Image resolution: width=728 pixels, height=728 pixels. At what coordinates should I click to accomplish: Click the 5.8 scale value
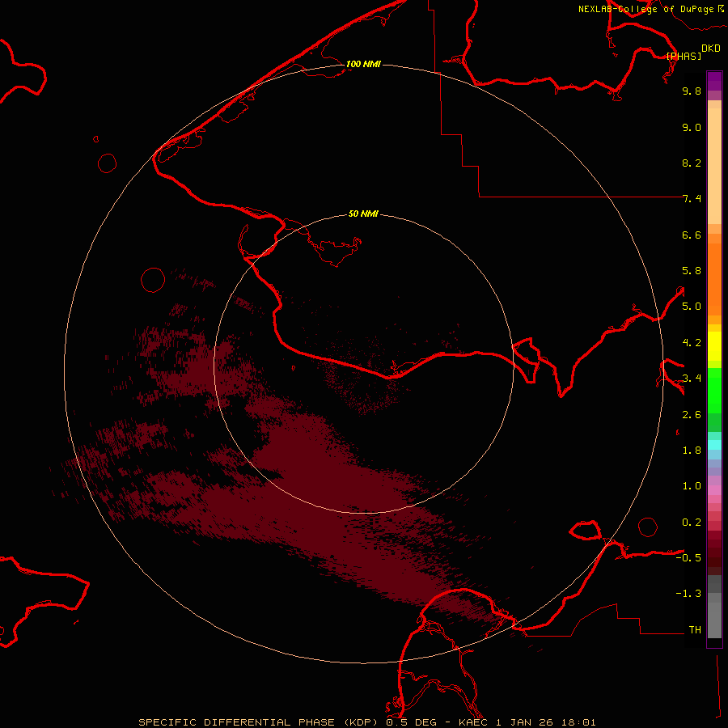[692, 271]
